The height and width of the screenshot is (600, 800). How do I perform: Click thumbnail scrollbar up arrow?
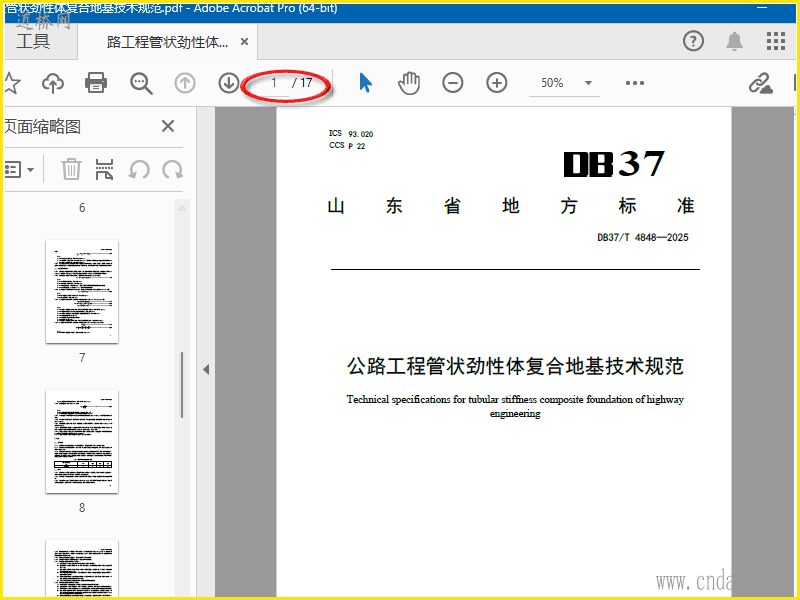[x=182, y=208]
